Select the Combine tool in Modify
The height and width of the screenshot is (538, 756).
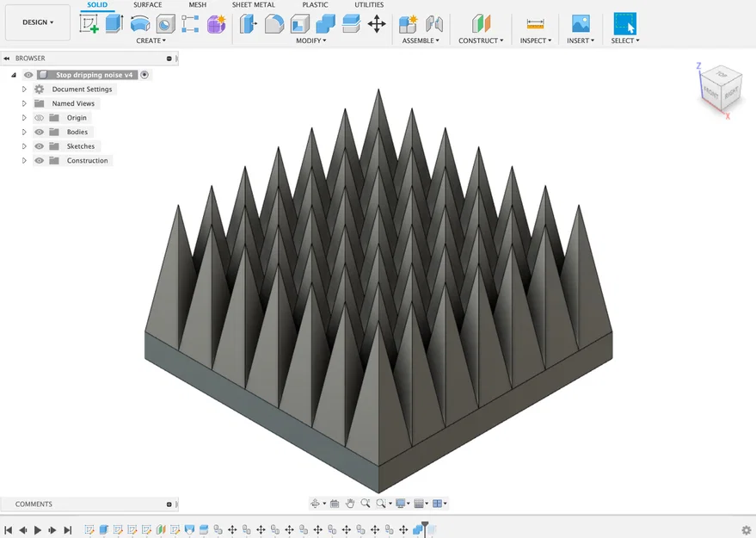[x=325, y=23]
